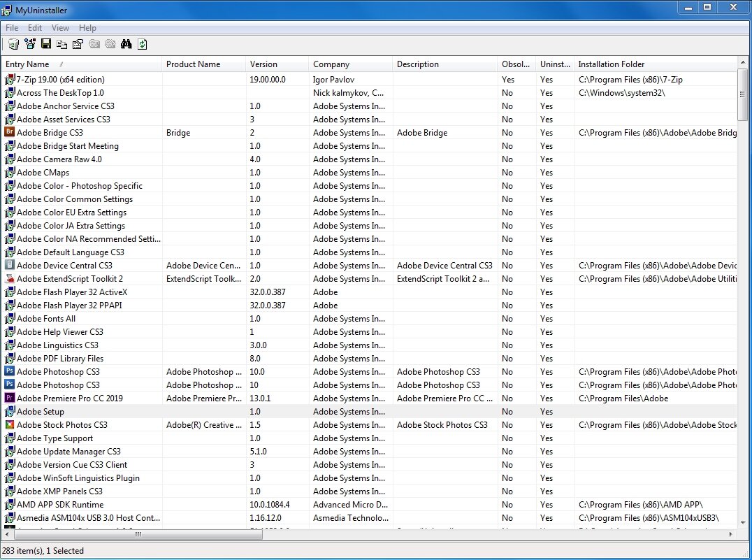Open the Properties toolbar icon
Screen dimensions: 752x560
tap(78, 44)
